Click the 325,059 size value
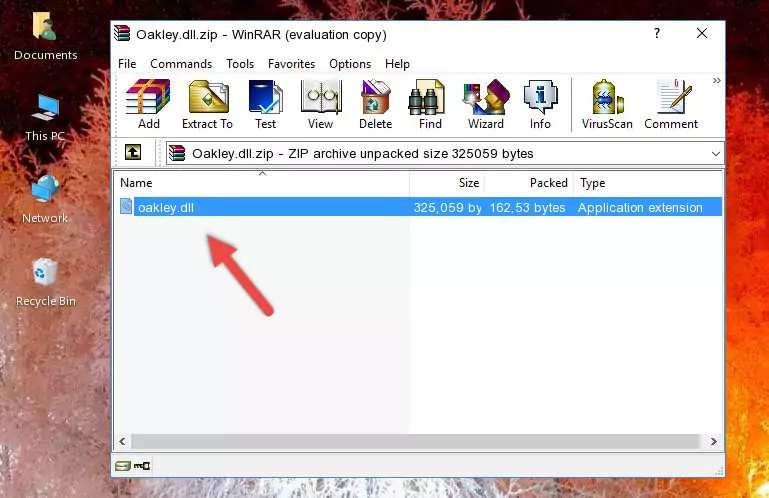 click(447, 208)
